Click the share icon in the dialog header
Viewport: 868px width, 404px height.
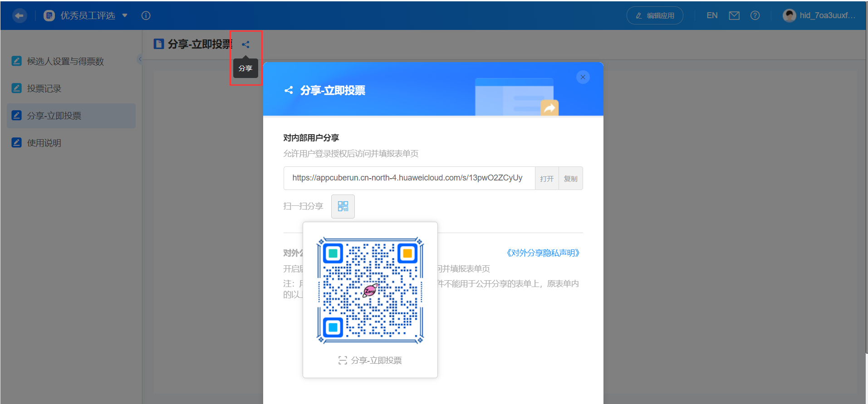pos(289,90)
